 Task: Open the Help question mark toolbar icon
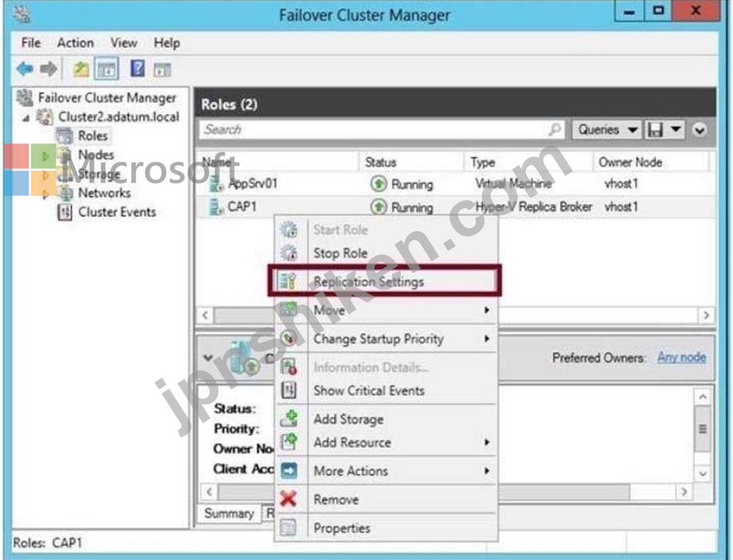(x=138, y=69)
